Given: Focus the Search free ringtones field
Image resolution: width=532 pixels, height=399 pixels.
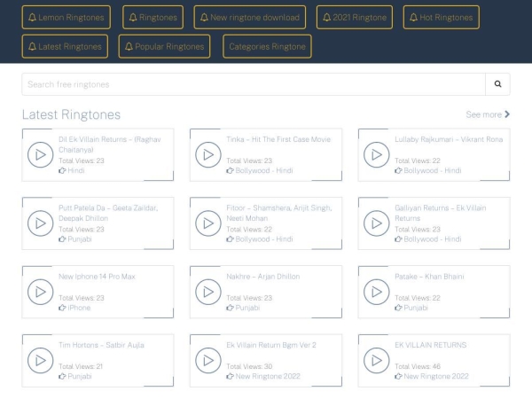Looking at the screenshot, I should click(x=253, y=84).
